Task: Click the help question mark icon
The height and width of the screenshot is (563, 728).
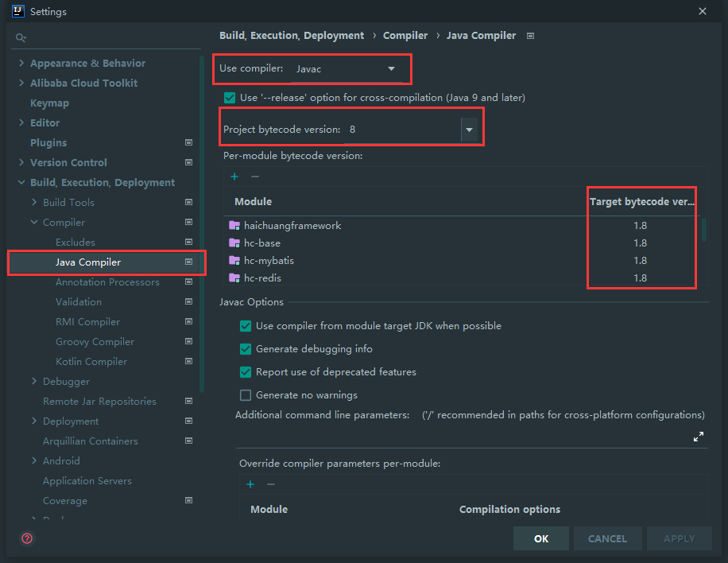Action: coord(27,538)
